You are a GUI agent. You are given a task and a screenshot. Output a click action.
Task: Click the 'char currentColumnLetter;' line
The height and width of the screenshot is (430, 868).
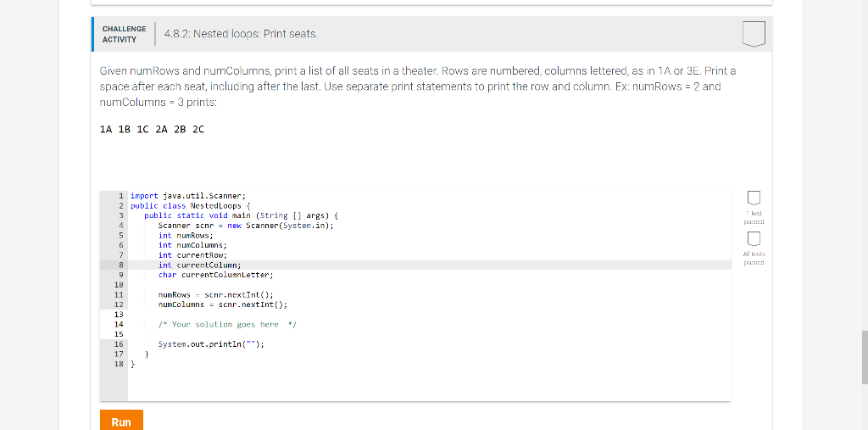point(216,274)
